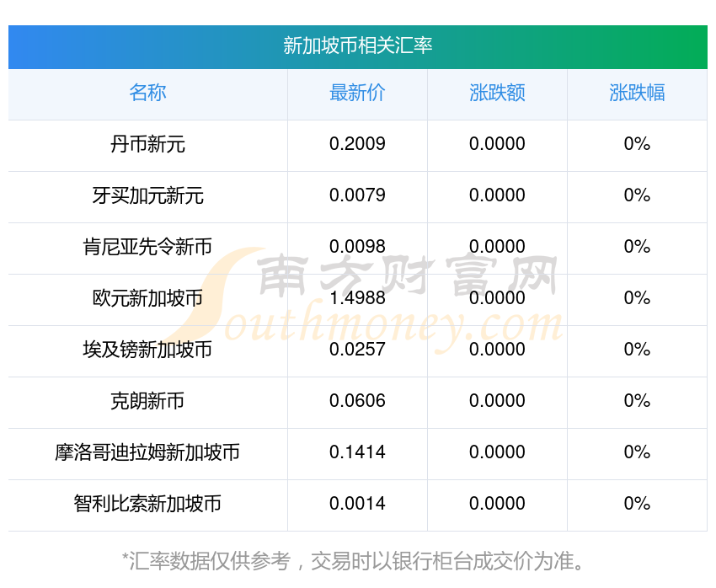
Task: Select the 名称 column header
Action: pyautogui.click(x=147, y=93)
